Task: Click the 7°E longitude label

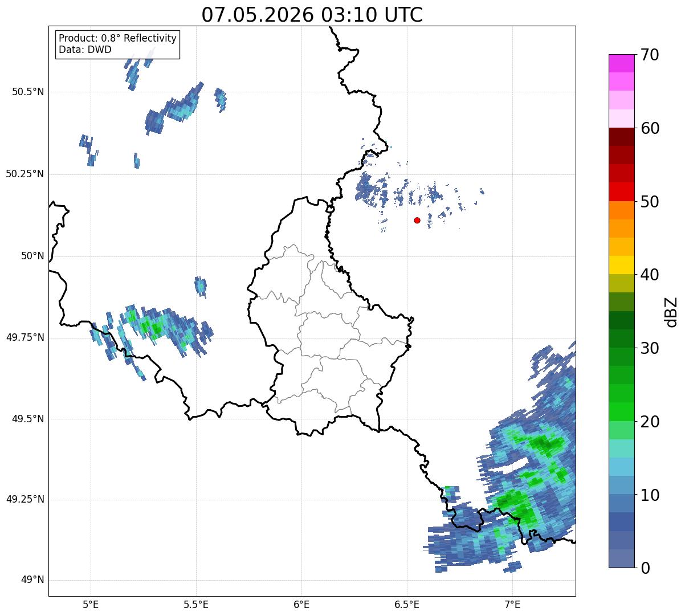Action: tap(512, 604)
